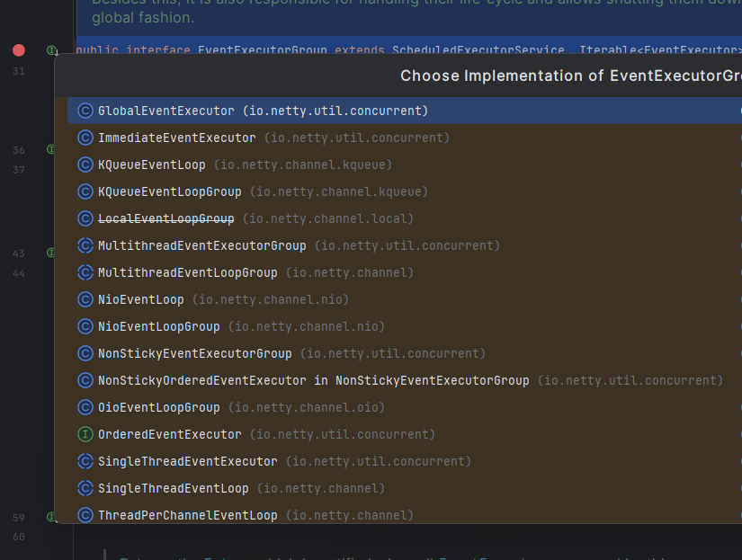The width and height of the screenshot is (742, 560).
Task: Click the abstract class icon next to MultithreadEventLoopGroup
Action: point(85,272)
